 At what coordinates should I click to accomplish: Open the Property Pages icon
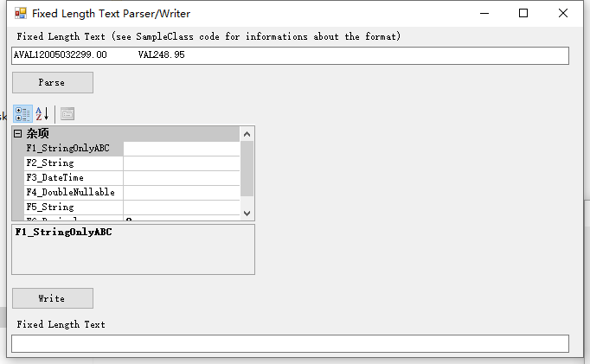click(x=67, y=114)
